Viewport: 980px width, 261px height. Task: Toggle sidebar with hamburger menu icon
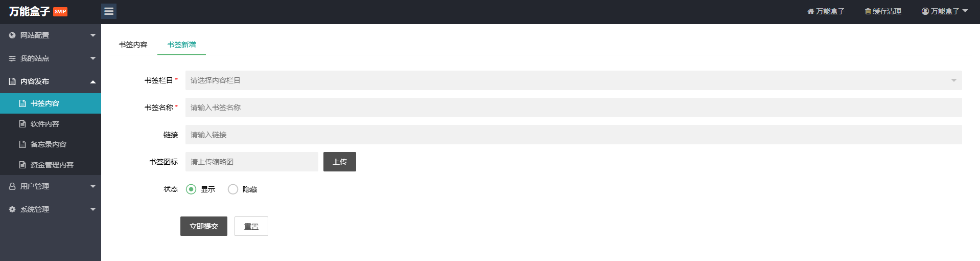click(109, 11)
